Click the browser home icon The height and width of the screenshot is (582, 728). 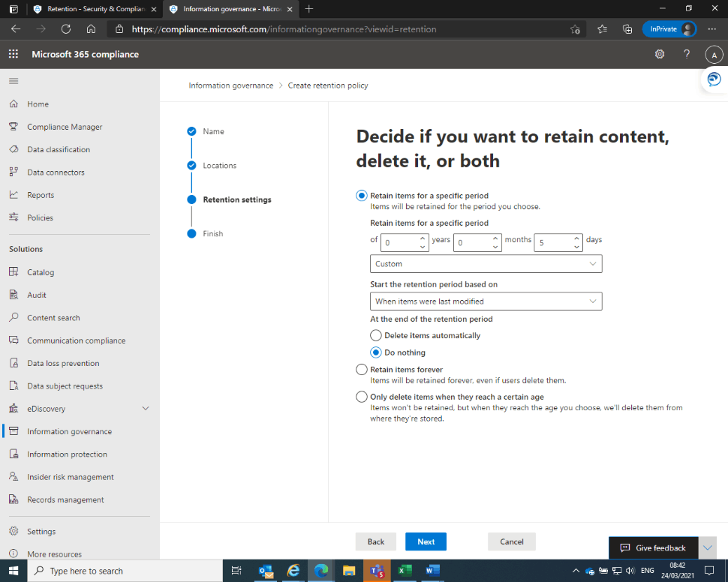click(x=91, y=29)
